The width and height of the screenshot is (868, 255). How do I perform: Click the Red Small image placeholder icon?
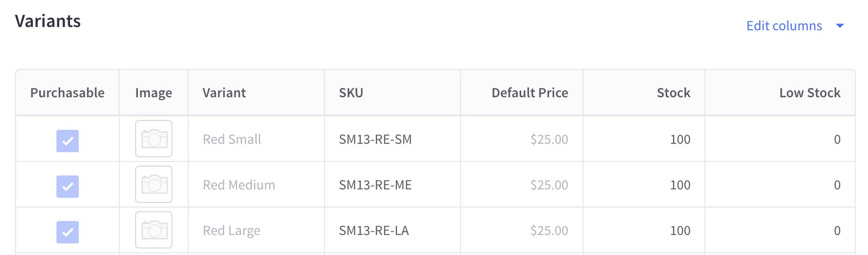point(154,139)
